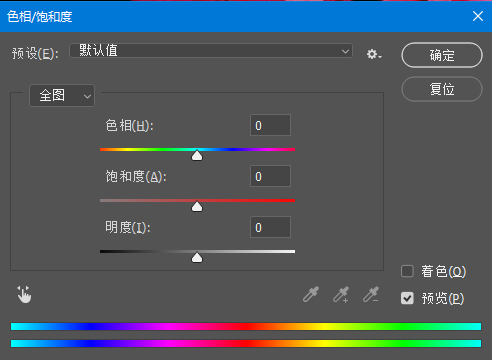Open the 预设 默认值 dropdown

[211, 51]
